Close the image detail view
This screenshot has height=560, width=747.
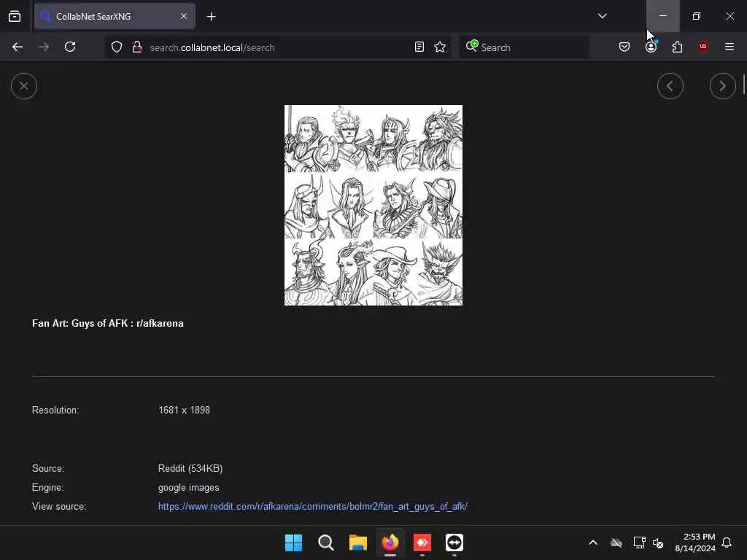pyautogui.click(x=24, y=86)
